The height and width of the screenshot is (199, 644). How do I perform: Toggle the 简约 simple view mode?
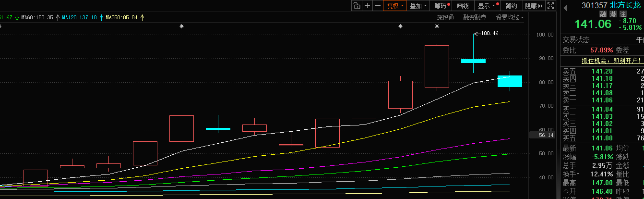pos(512,6)
